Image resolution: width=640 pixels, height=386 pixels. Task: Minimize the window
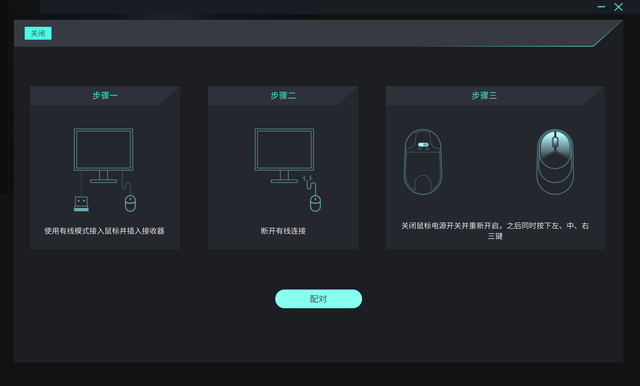pos(601,7)
